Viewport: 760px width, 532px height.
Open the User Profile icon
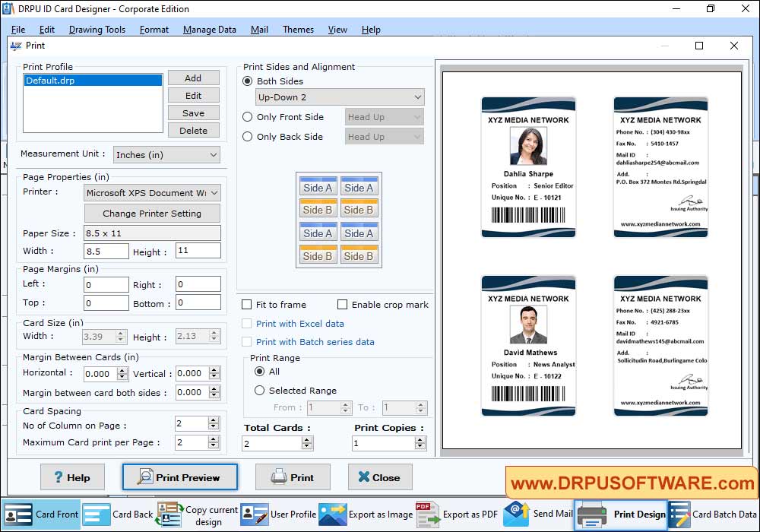click(x=254, y=515)
